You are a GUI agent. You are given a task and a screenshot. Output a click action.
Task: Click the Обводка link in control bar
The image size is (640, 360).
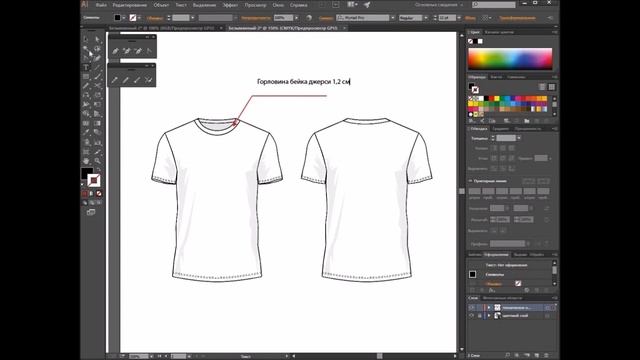[155, 18]
